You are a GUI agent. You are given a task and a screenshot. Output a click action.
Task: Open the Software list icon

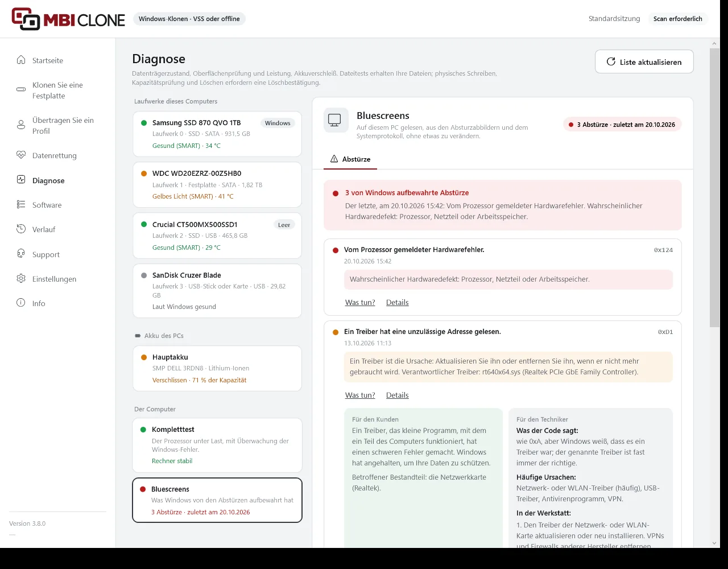(x=21, y=205)
